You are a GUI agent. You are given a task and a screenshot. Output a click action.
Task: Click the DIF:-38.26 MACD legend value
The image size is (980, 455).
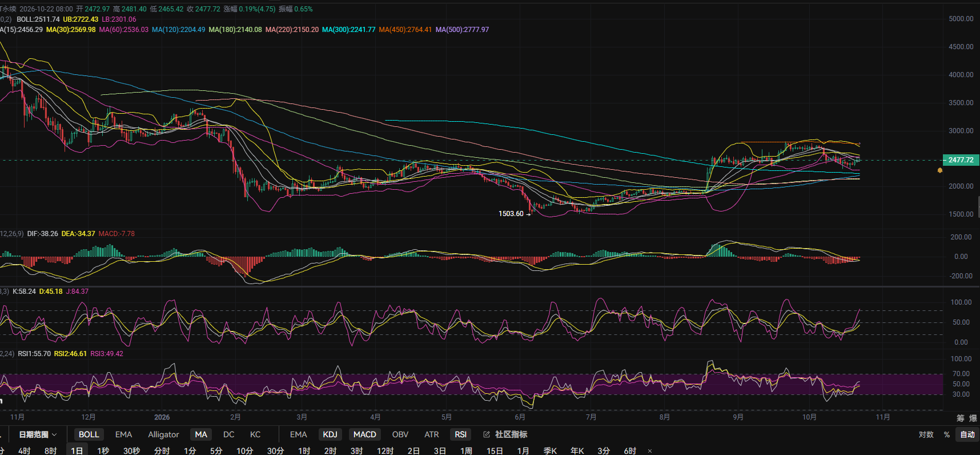pyautogui.click(x=42, y=234)
